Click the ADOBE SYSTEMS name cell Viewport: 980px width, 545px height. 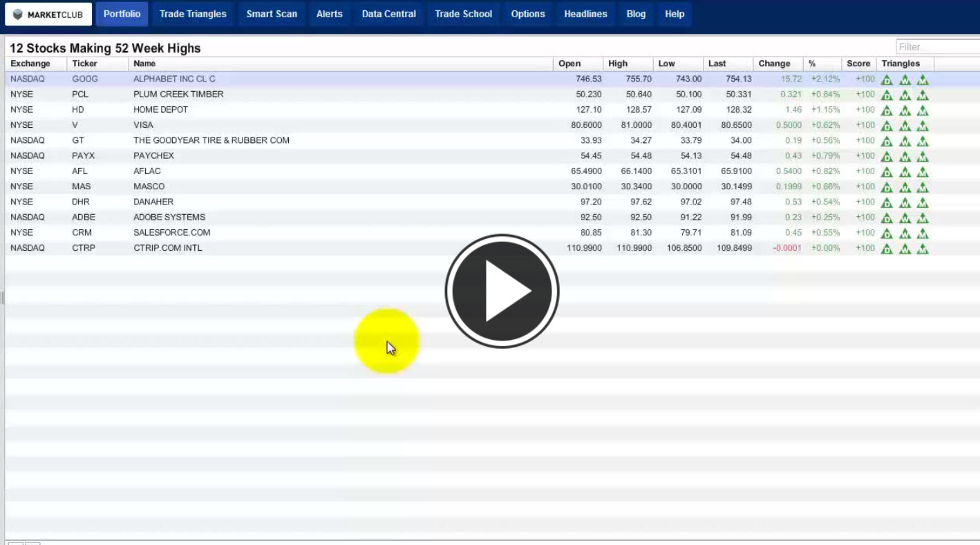169,217
